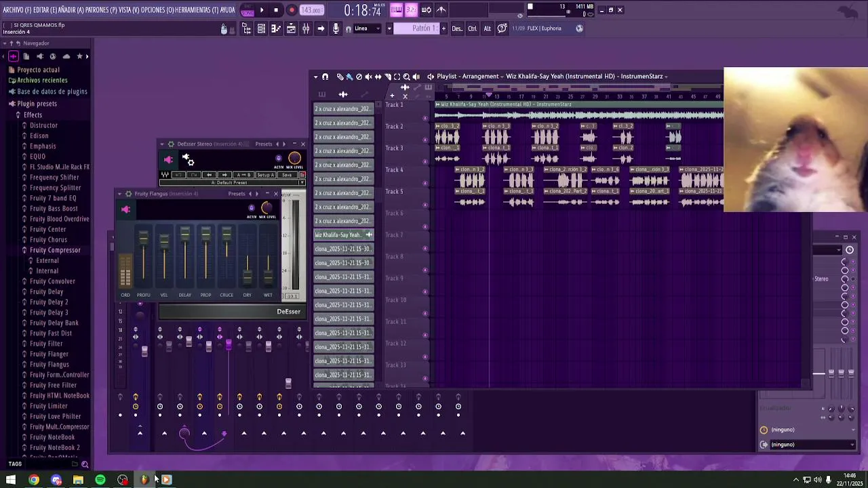Open Spotify from the Windows taskbar
The height and width of the screenshot is (488, 868).
(100, 480)
